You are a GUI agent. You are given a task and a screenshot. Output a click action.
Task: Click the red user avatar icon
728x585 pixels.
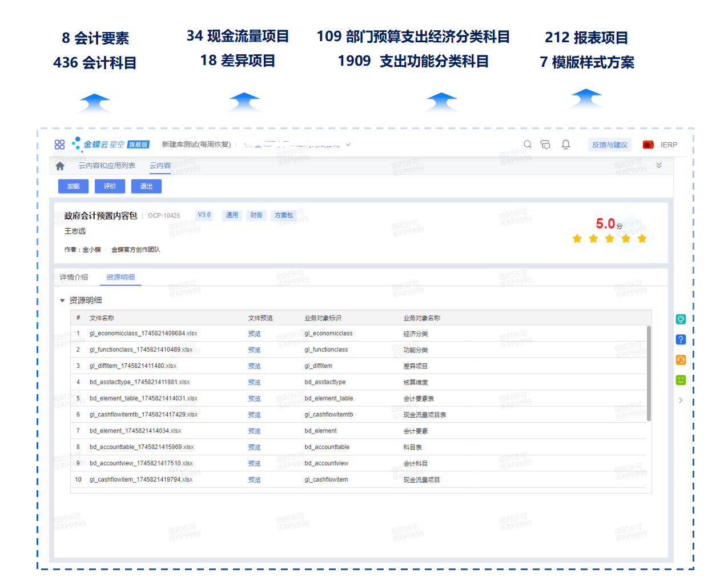648,145
